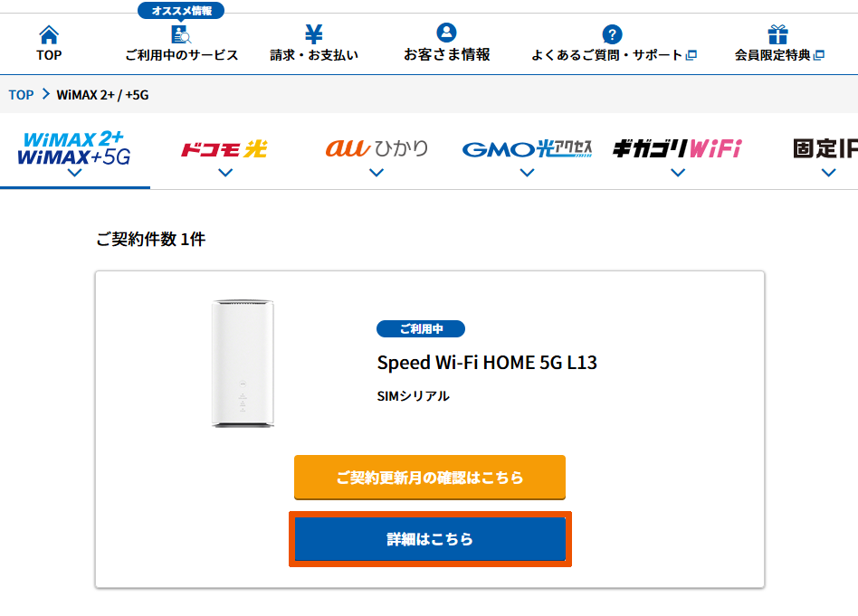
Task: Select the ドコモ光 logo tab
Action: [x=224, y=148]
